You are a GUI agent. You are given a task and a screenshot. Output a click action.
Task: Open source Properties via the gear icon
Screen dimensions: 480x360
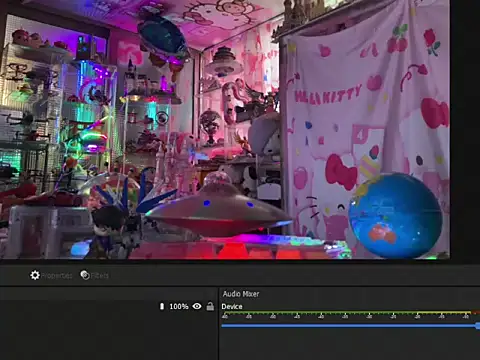click(35, 275)
